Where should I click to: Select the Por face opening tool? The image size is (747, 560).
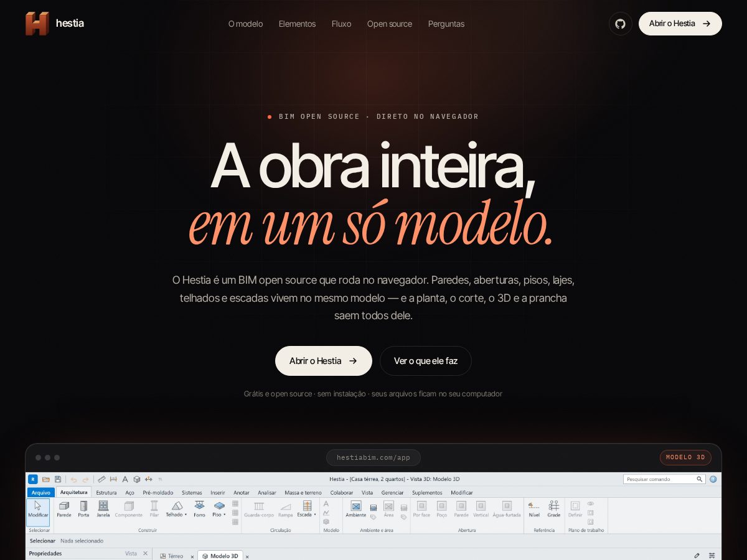pos(421,510)
